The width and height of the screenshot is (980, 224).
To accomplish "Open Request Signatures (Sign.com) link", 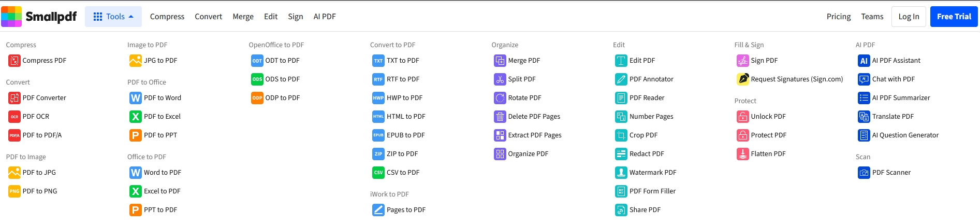I will tap(797, 79).
